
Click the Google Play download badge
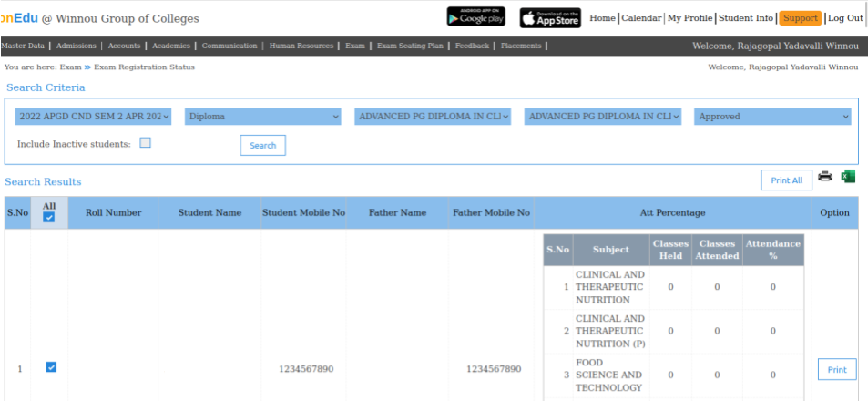[x=475, y=17]
